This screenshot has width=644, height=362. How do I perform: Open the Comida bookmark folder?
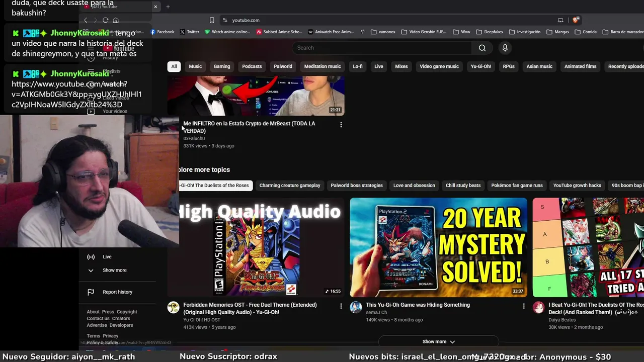(x=586, y=32)
